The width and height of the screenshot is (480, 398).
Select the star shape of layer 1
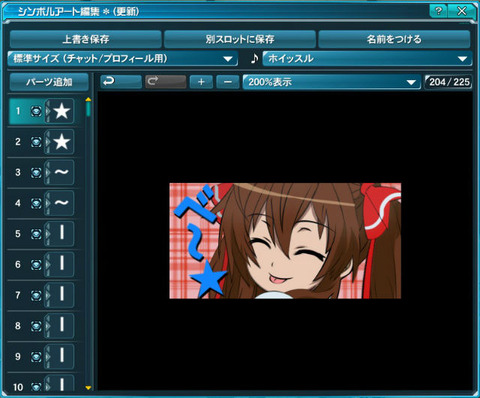[x=62, y=111]
